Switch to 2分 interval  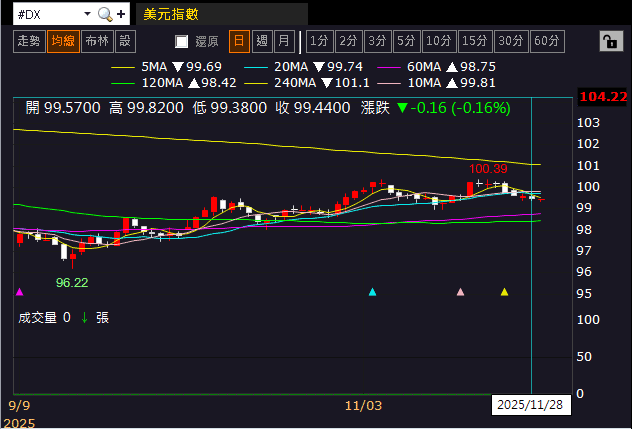349,41
